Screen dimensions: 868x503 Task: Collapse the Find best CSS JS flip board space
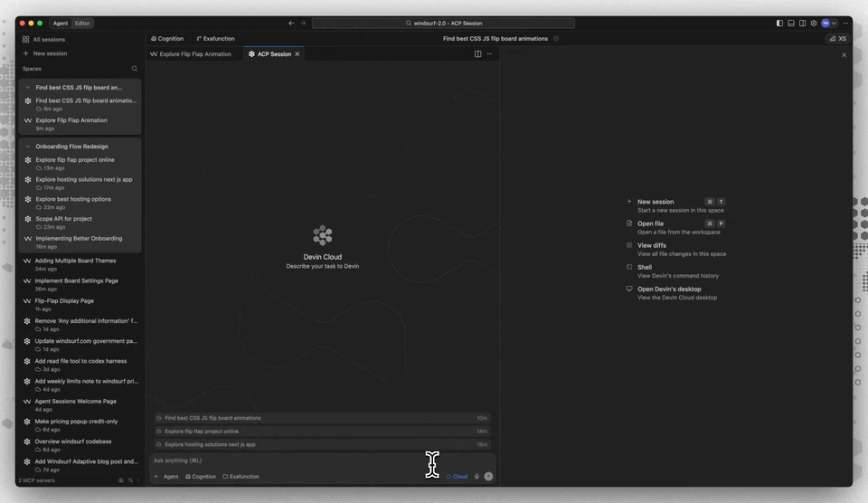(28, 88)
